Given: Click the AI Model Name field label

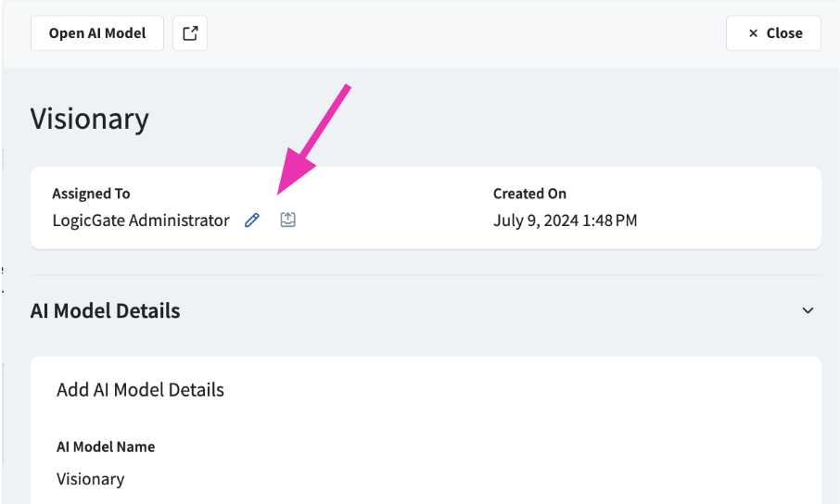Looking at the screenshot, I should point(106,447).
